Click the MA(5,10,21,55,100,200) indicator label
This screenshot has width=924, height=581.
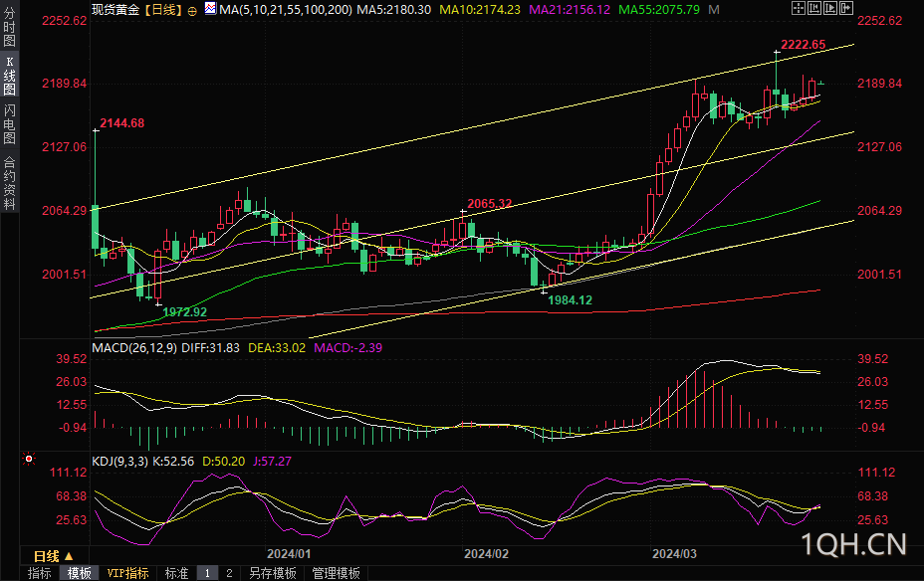pos(286,10)
